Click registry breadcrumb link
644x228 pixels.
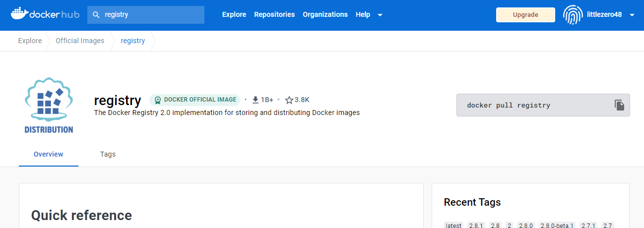click(133, 41)
